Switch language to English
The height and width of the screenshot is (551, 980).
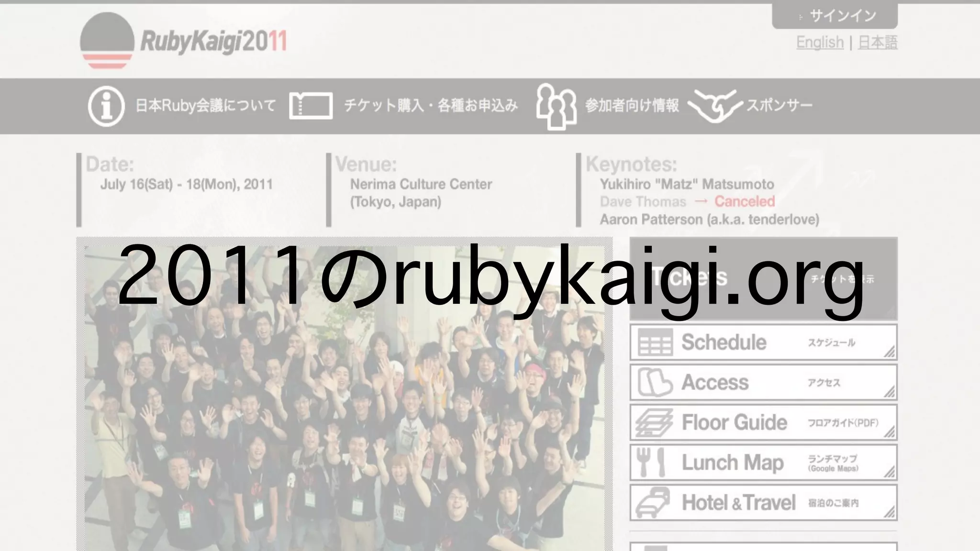tap(820, 43)
